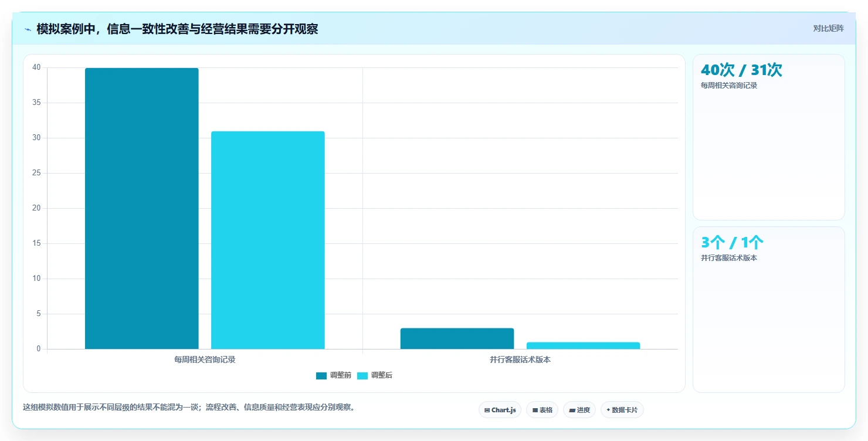Click the 3个 / 1个 value card
Image resolution: width=868 pixels, height=441 pixels.
pos(768,310)
